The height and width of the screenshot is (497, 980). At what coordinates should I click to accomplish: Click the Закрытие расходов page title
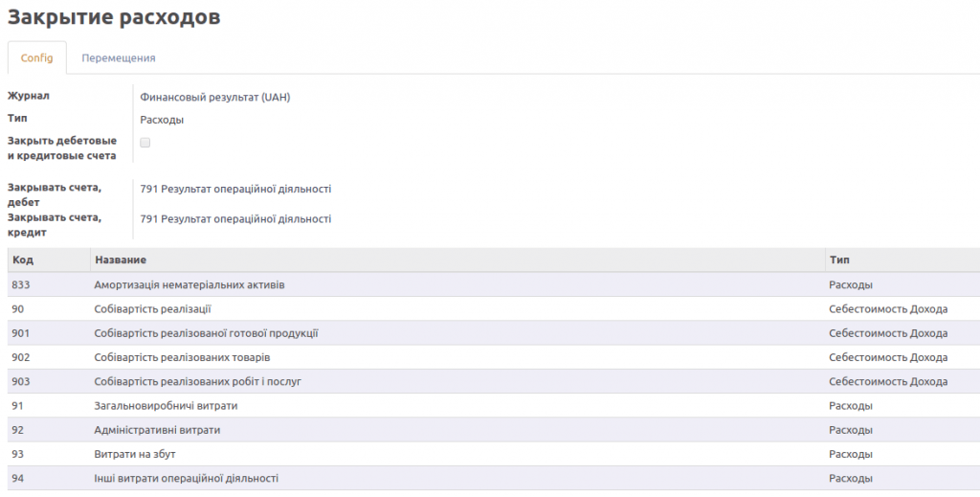[x=114, y=17]
